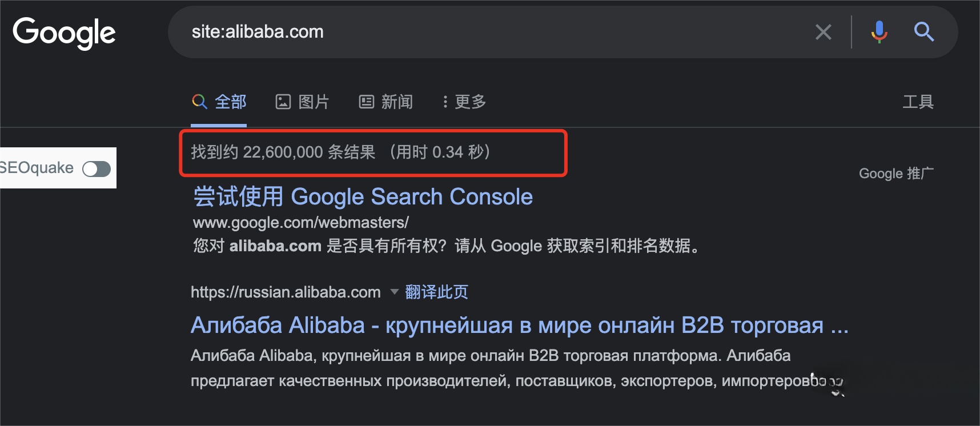Image resolution: width=980 pixels, height=426 pixels.
Task: Click the Google logo
Action: 64,33
